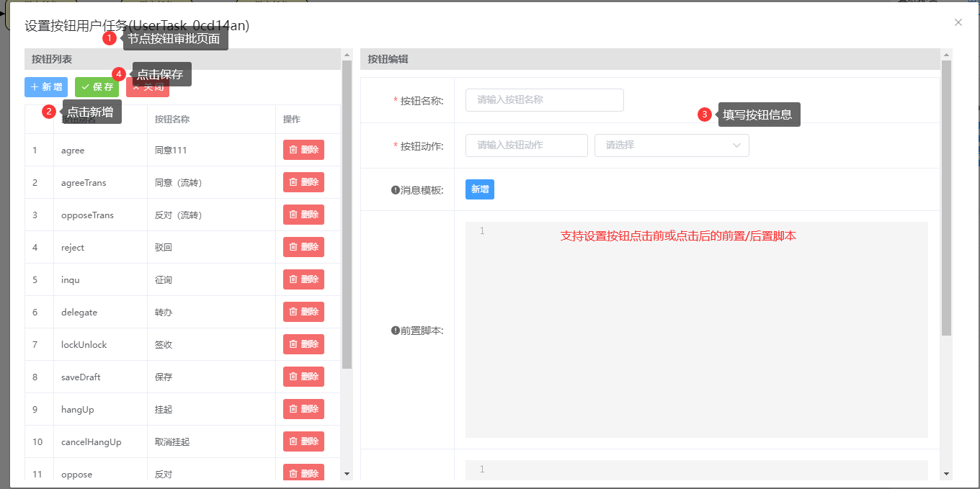The height and width of the screenshot is (489, 980).
Task: Delete the inqu 征询 row
Action: 303,279
